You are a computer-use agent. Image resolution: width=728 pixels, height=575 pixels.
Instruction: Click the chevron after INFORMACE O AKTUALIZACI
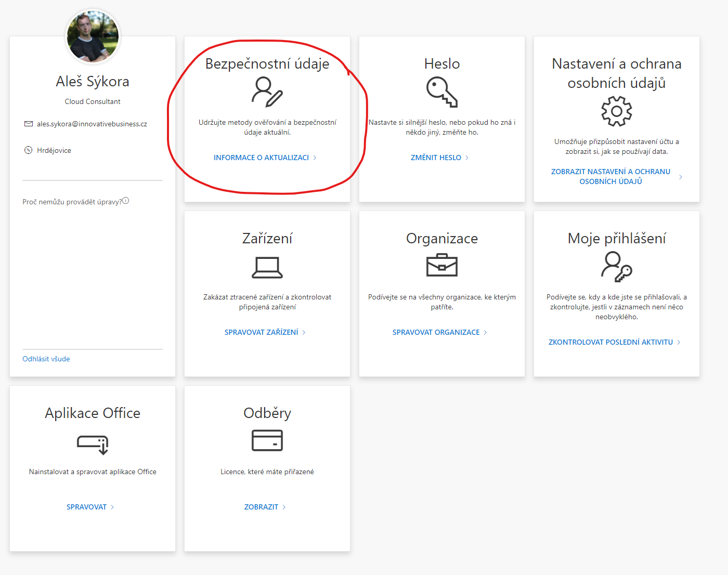coord(315,158)
